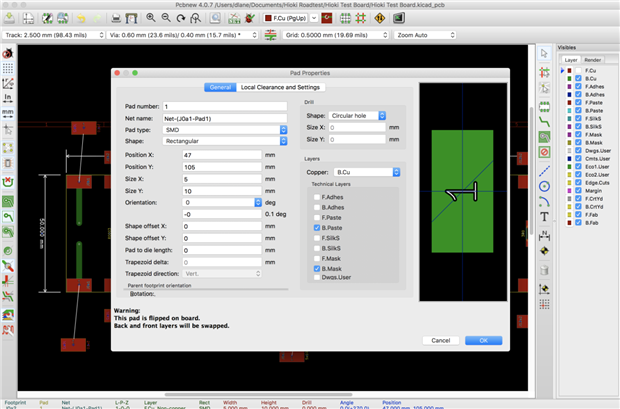Screen dimensions: 620x409
Task: Enable the F.Adhes technical layer checkbox
Action: pos(315,197)
